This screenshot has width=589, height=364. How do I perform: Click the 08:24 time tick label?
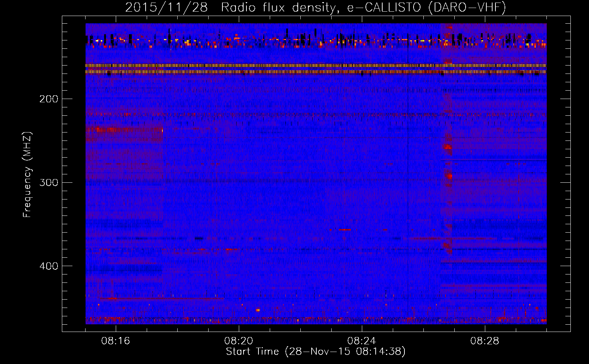click(362, 341)
